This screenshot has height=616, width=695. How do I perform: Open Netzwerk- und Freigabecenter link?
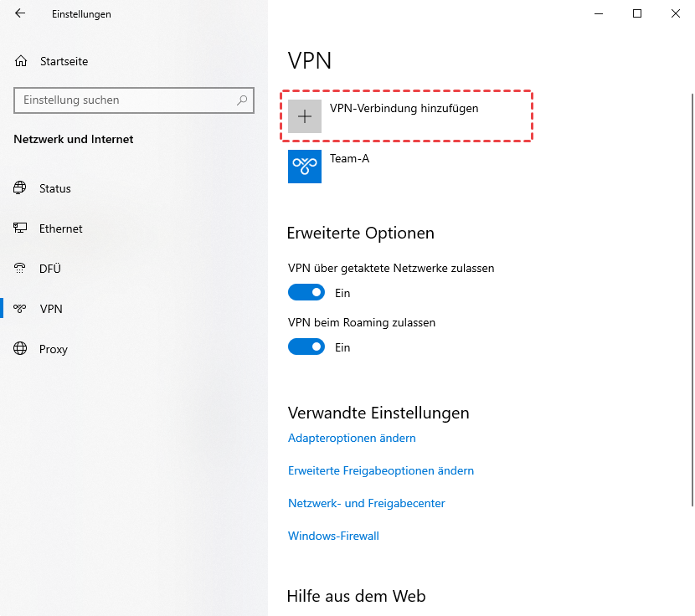[x=367, y=503]
